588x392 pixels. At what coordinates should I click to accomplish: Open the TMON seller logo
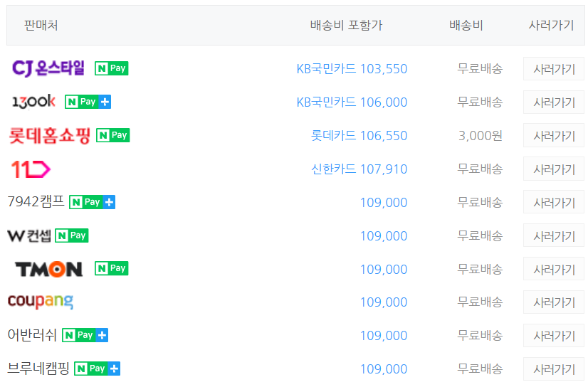[48, 269]
